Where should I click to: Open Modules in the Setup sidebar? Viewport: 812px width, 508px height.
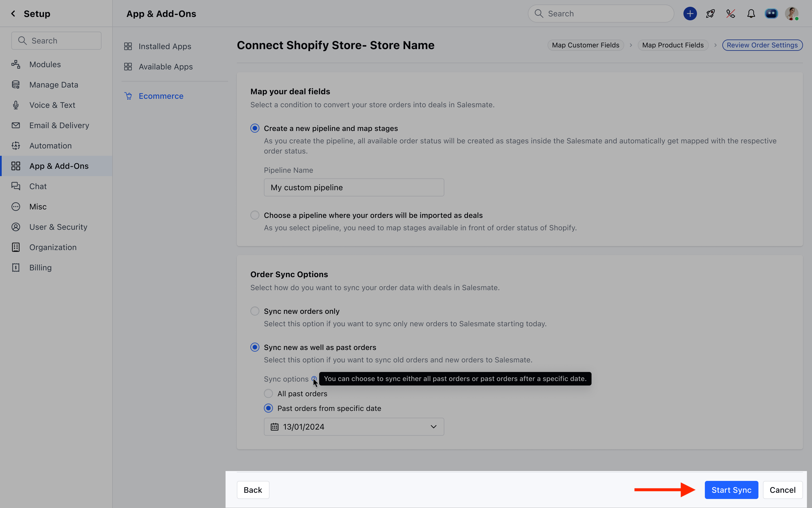point(45,64)
